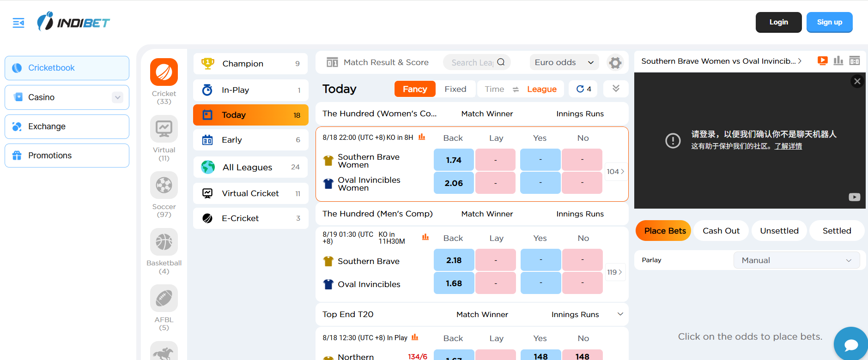This screenshot has height=360, width=868.
Task: Select the Virtual sports icon
Action: click(x=164, y=129)
